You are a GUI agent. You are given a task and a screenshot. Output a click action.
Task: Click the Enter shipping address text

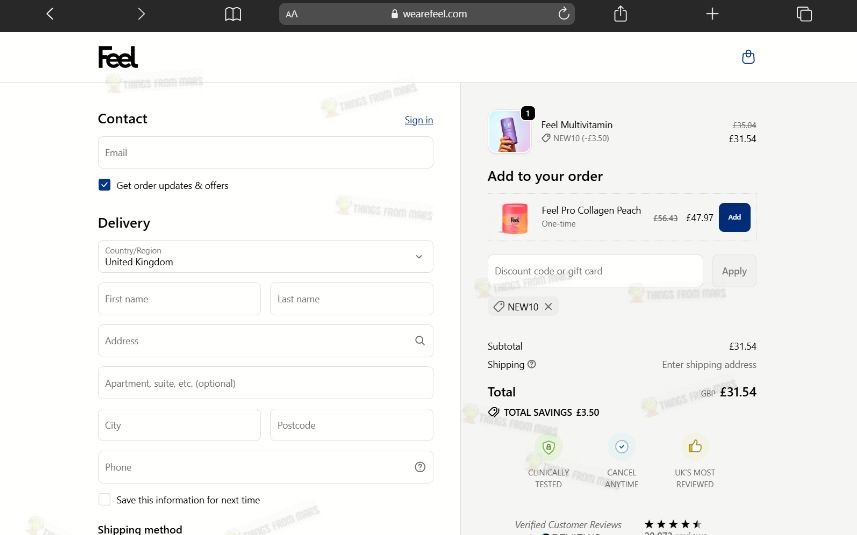(709, 364)
